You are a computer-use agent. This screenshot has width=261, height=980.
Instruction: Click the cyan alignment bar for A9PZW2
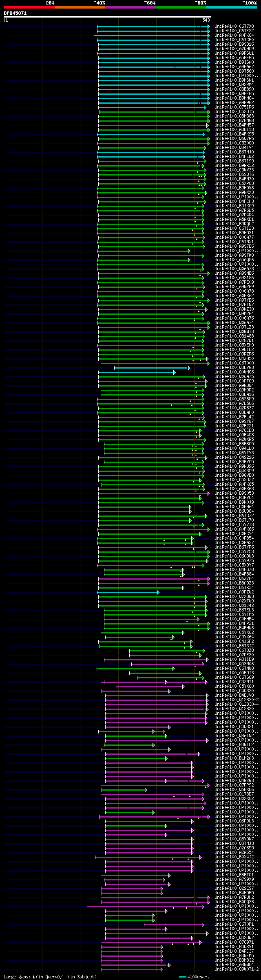pos(128,592)
